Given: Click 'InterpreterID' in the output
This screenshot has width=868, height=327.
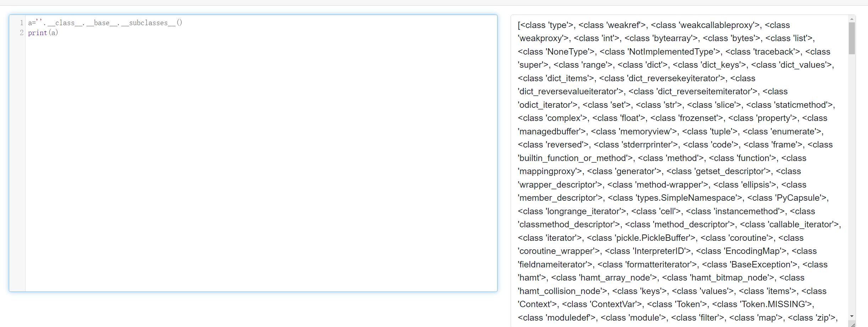Looking at the screenshot, I should pos(659,251).
